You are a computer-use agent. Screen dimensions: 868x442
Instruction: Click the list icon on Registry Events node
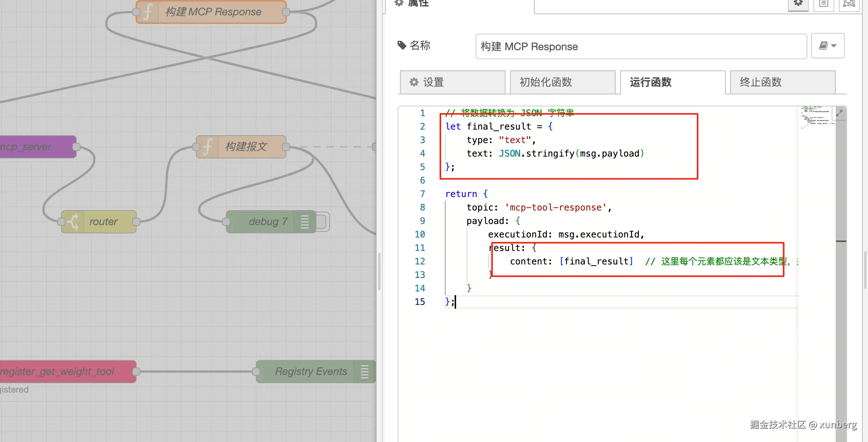tap(364, 371)
